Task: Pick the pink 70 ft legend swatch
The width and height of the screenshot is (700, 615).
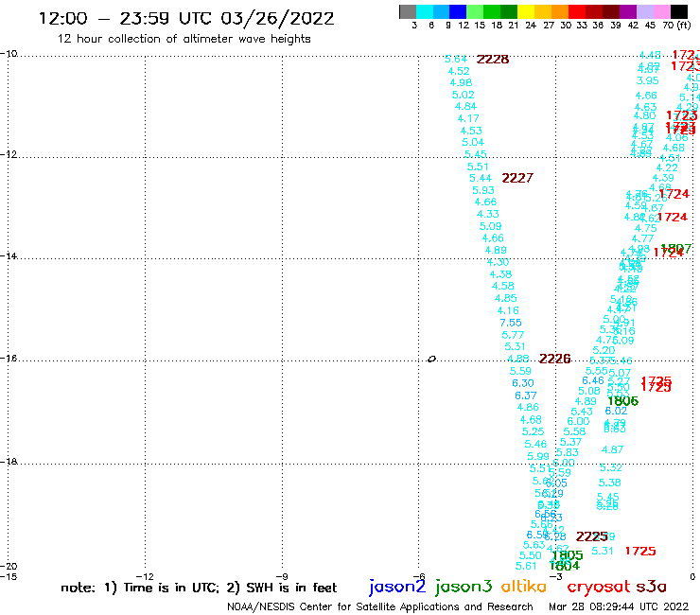Action: (662, 11)
